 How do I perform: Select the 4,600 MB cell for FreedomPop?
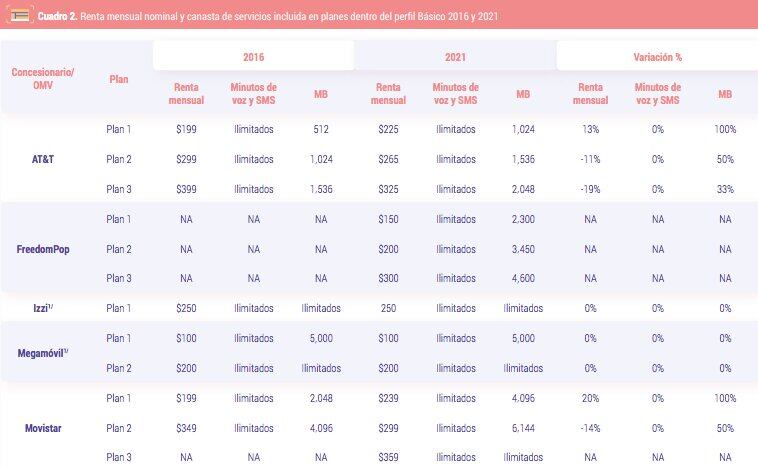[x=524, y=279]
